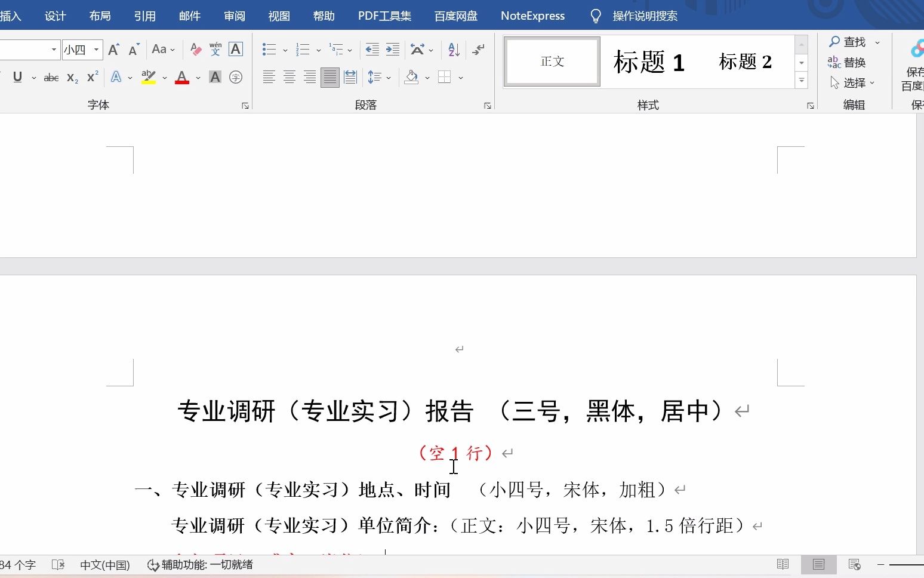Open the 布局 tab
The height and width of the screenshot is (578, 924).
tap(100, 16)
